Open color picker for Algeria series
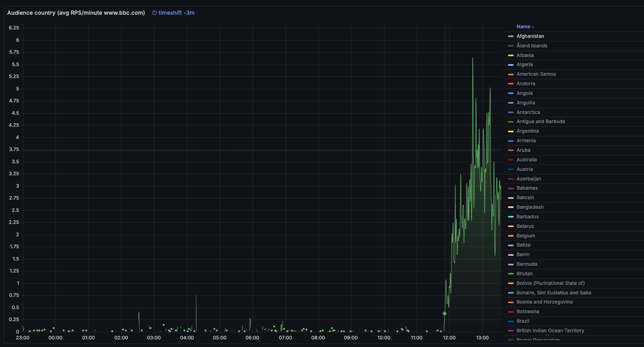Screen dimensions: 644x347 click(x=511, y=65)
